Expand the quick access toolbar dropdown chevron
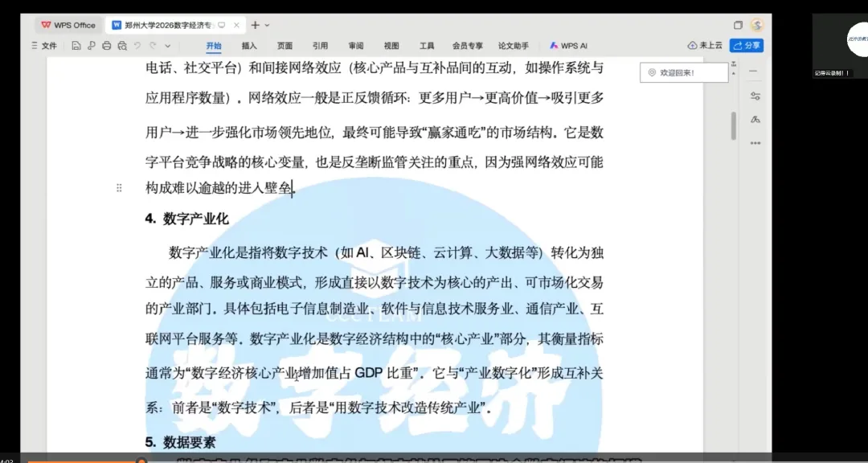This screenshot has height=463, width=868. click(168, 46)
